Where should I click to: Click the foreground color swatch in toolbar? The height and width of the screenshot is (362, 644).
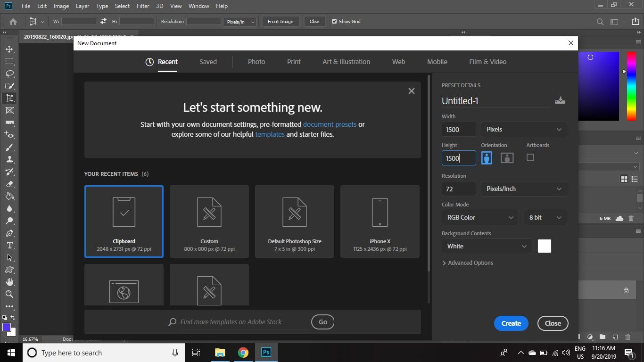click(6, 327)
